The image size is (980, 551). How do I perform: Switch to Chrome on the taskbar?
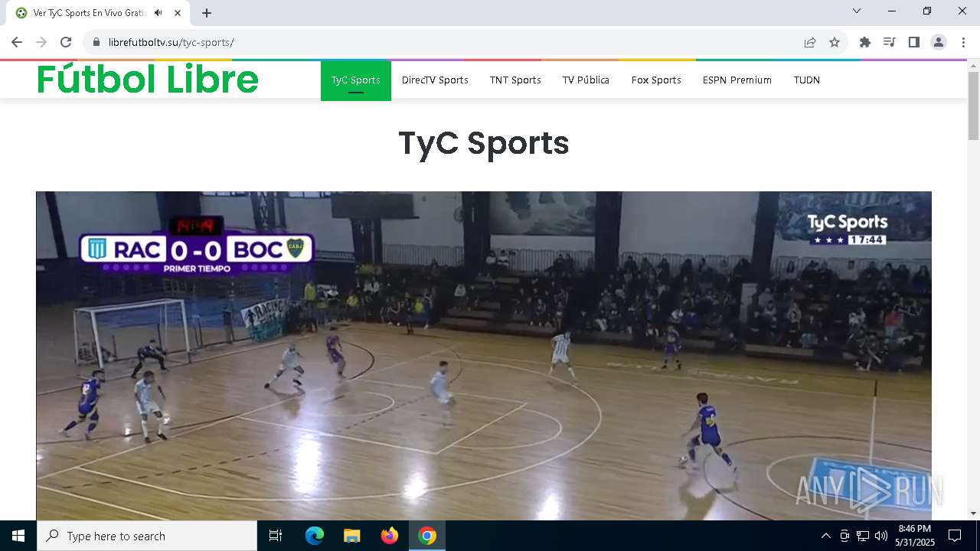point(427,536)
